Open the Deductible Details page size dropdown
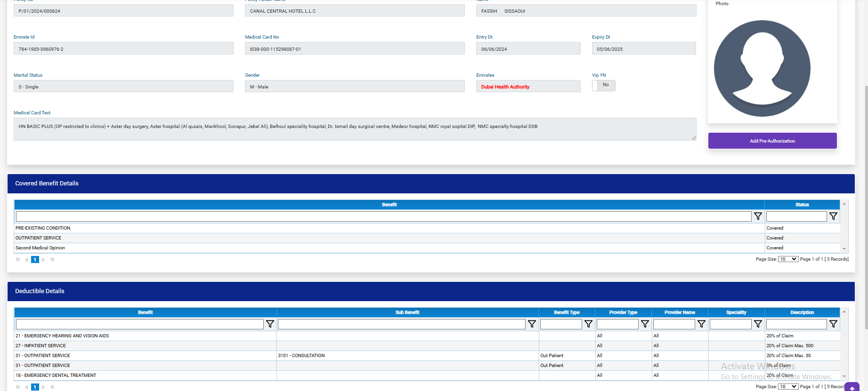Image resolution: width=868 pixels, height=391 pixels. 788,387
